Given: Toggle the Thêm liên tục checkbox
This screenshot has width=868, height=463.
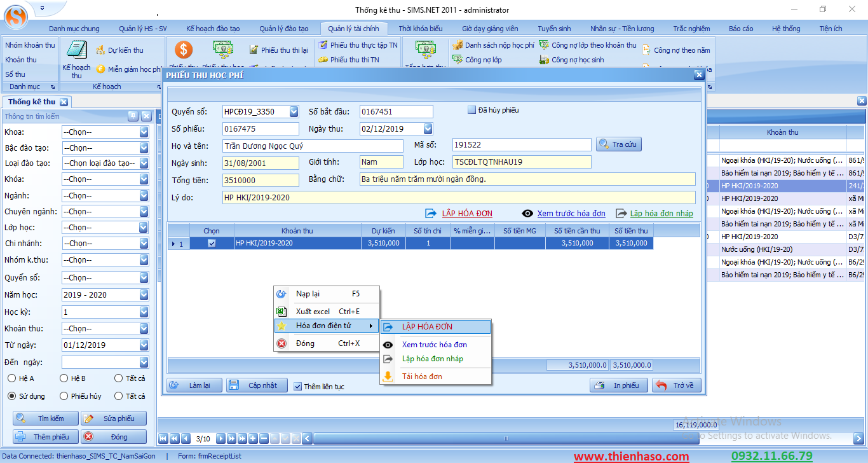Looking at the screenshot, I should [298, 386].
